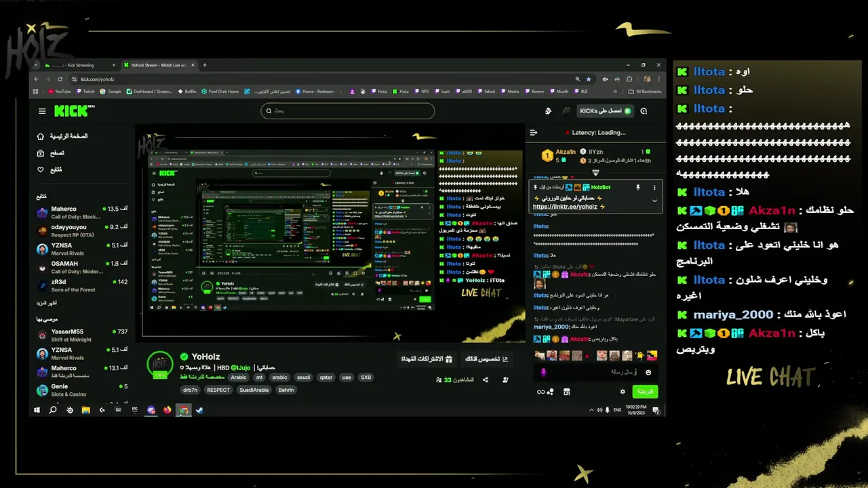The height and width of the screenshot is (488, 868).
Task: Open the Kick hamburger menu
Action: point(42,111)
